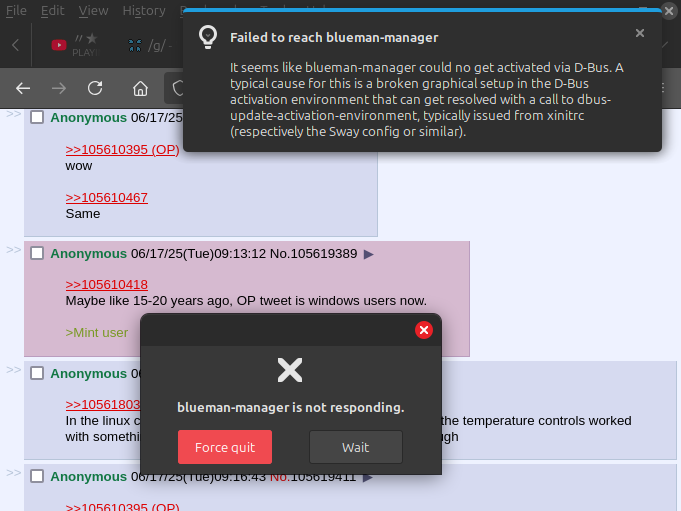
Task: Follow the quote link >>105610418
Action: coord(106,284)
